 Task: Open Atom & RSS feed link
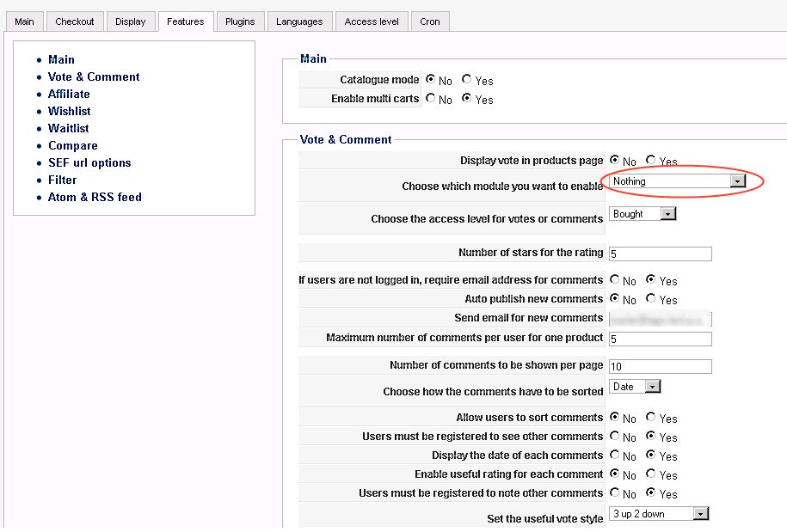(x=95, y=197)
